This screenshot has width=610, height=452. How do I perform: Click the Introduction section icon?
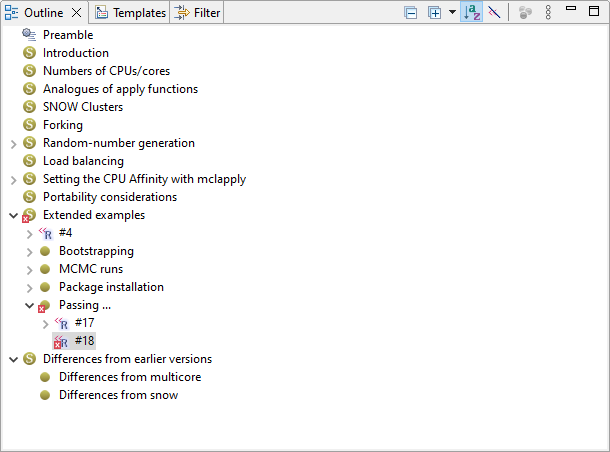click(29, 53)
